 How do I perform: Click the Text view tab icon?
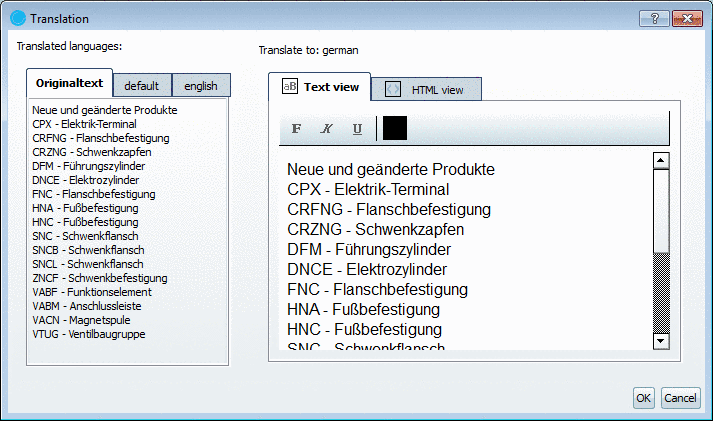tap(290, 87)
